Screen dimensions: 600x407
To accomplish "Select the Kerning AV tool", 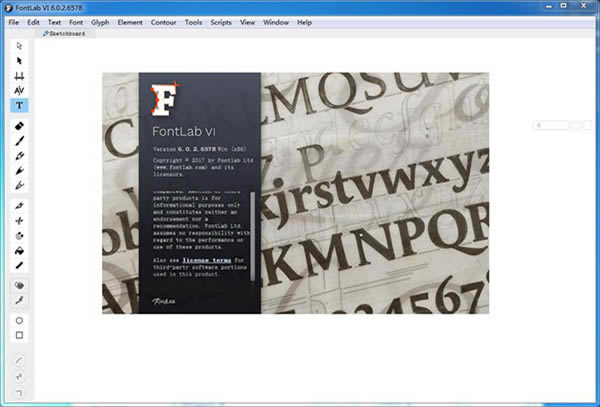I will (x=20, y=90).
